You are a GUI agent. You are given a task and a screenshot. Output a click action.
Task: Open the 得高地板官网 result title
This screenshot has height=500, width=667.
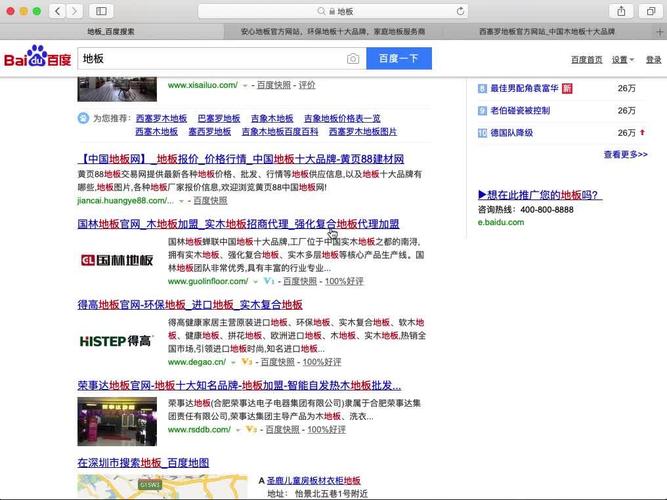coord(190,305)
